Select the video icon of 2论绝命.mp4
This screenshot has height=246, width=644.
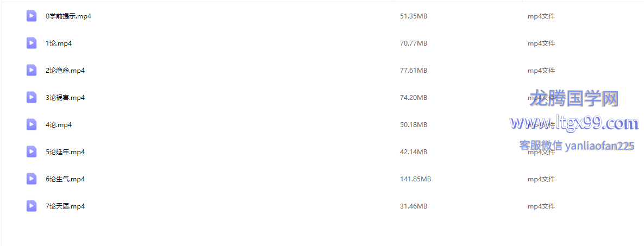[x=32, y=70]
